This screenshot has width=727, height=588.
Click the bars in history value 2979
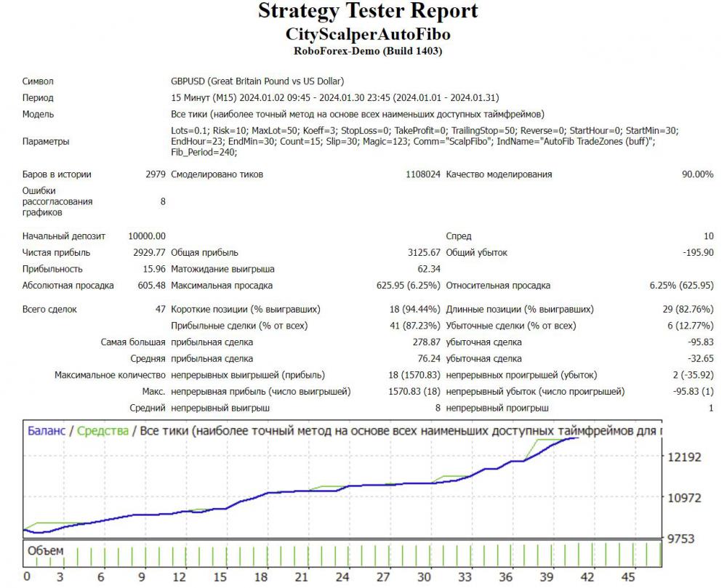click(156, 174)
